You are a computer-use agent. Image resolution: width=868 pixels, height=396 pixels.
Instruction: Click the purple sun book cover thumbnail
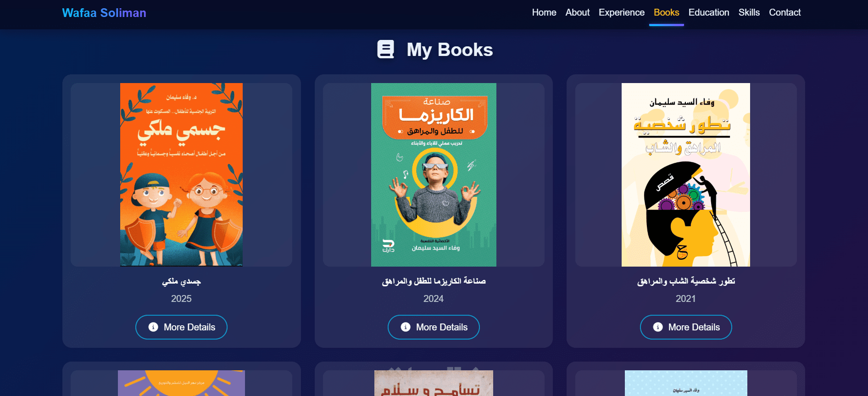(x=181, y=383)
